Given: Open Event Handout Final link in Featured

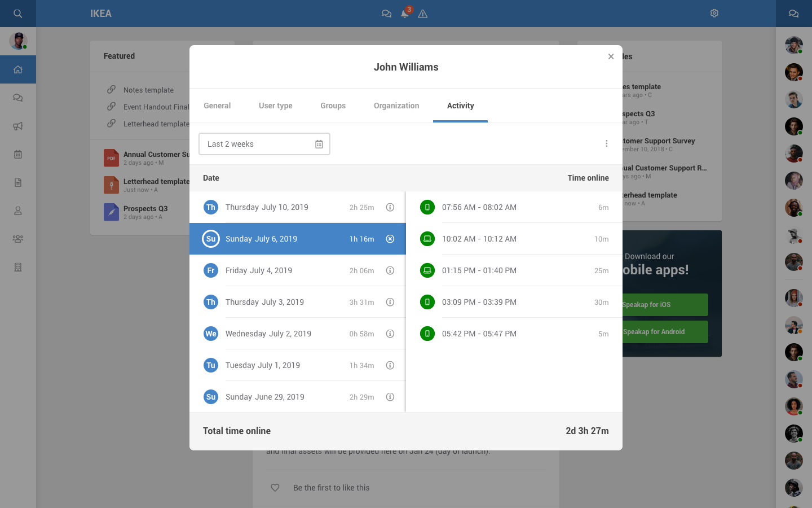Looking at the screenshot, I should (x=156, y=107).
